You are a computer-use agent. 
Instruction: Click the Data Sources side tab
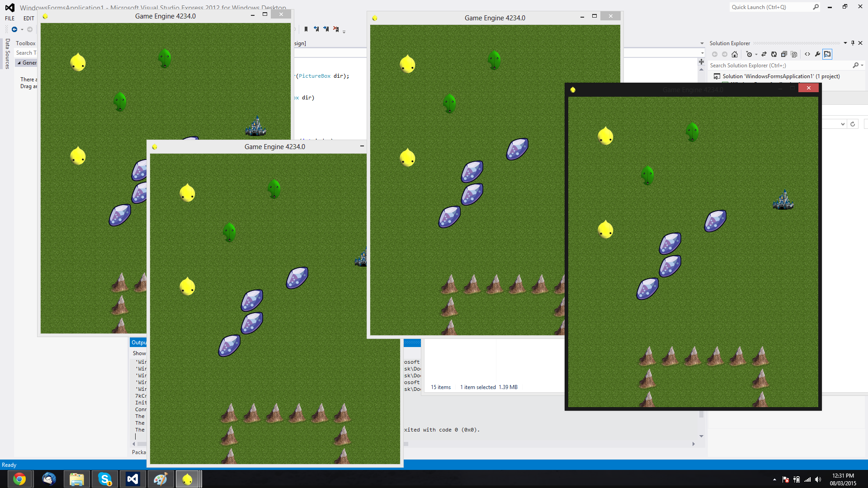(8, 53)
